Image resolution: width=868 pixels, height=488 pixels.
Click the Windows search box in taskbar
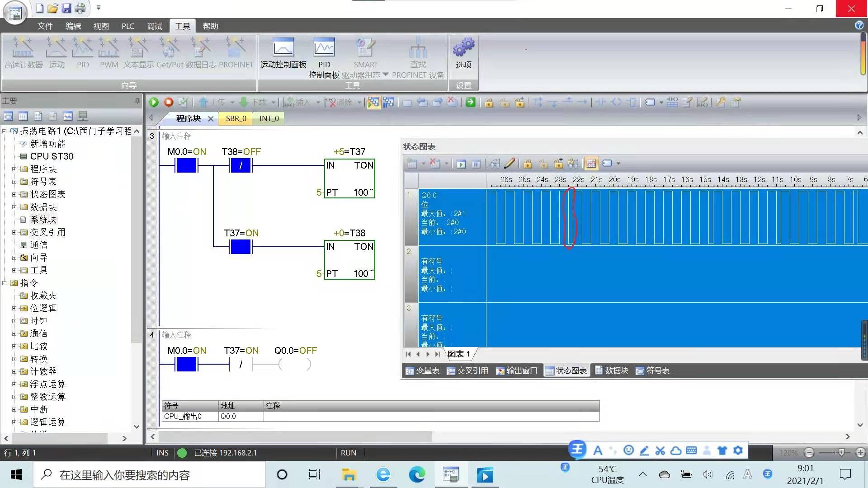[149, 475]
